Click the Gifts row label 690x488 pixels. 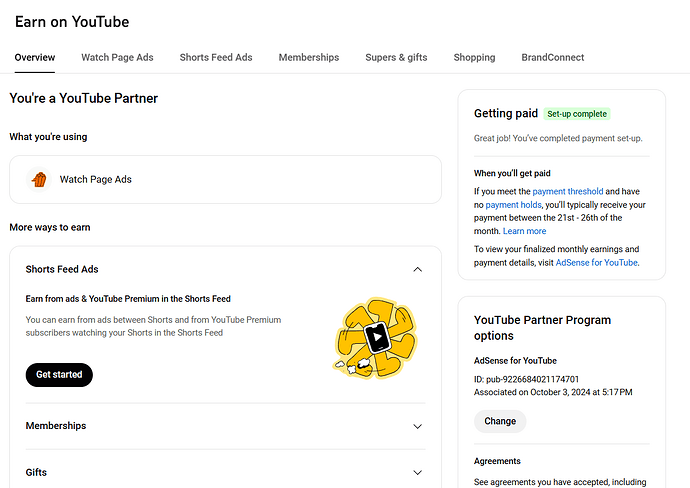[36, 473]
